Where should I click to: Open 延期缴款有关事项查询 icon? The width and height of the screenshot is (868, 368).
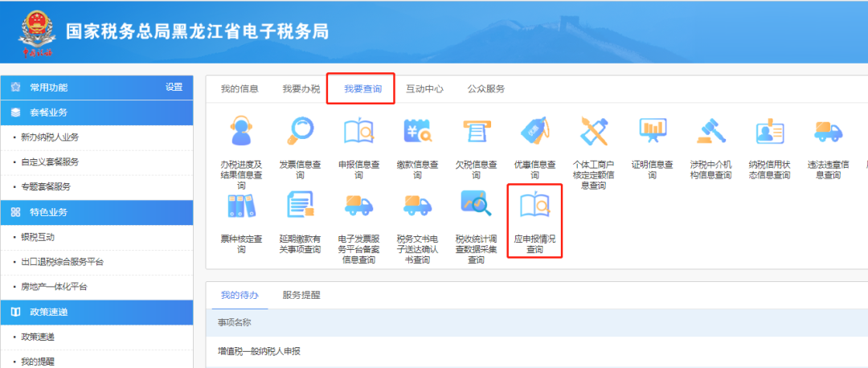300,205
